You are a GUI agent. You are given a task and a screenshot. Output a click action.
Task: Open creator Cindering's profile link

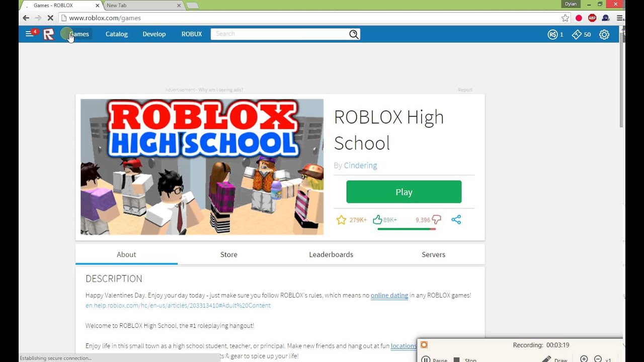tap(360, 165)
